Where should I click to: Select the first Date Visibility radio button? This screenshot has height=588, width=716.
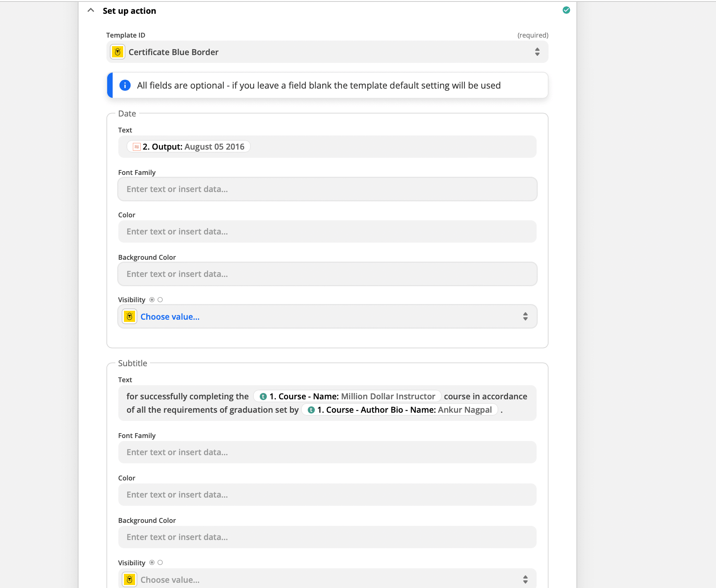(152, 300)
